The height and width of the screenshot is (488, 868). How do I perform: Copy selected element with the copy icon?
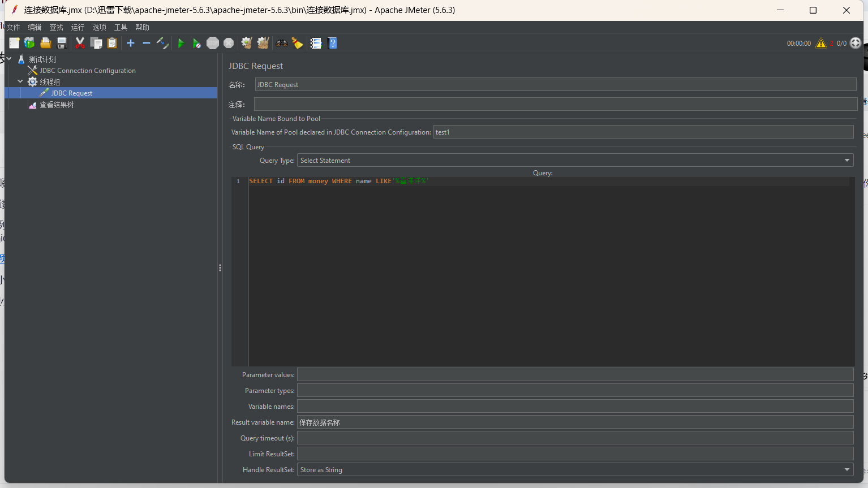click(x=96, y=43)
